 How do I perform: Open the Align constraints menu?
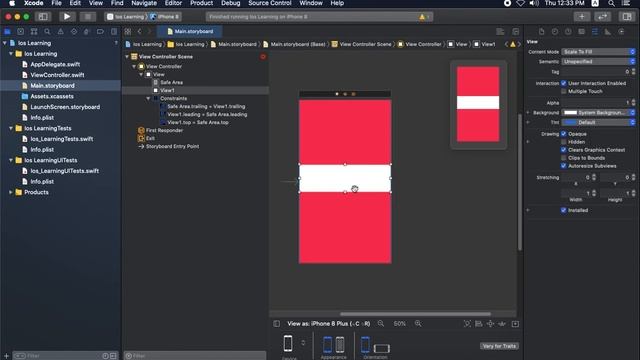click(478, 324)
